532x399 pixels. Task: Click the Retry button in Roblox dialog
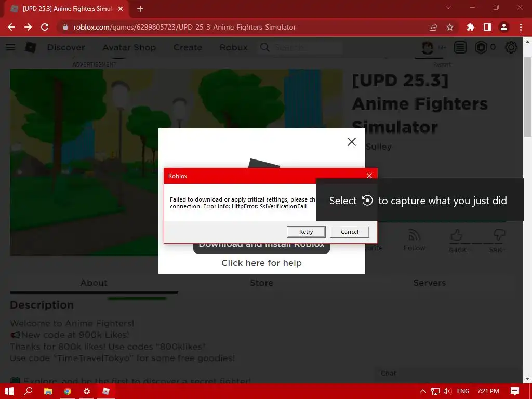[x=305, y=232]
